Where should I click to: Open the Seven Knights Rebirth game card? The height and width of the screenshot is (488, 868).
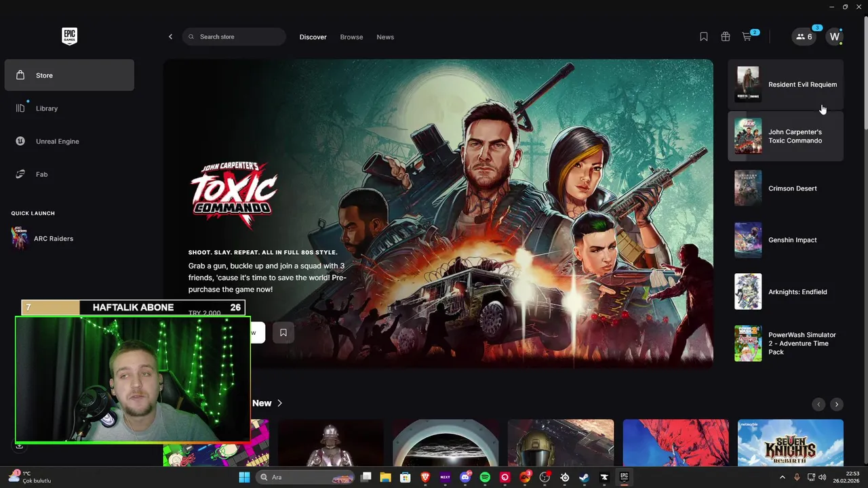click(x=791, y=443)
